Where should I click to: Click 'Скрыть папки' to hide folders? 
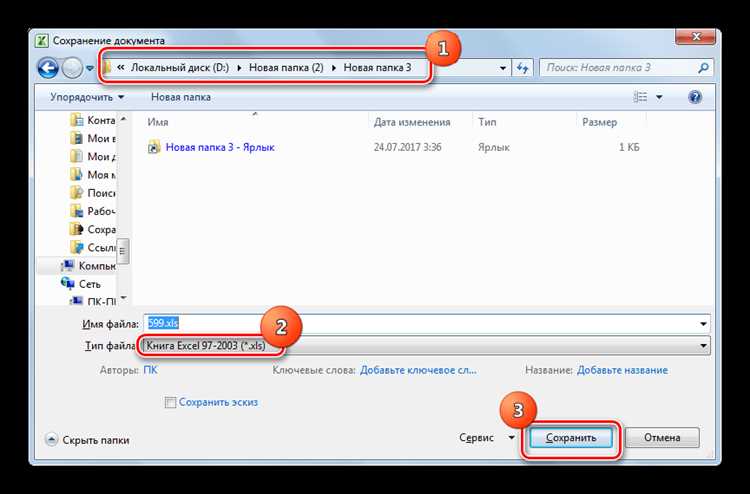pyautogui.click(x=88, y=440)
